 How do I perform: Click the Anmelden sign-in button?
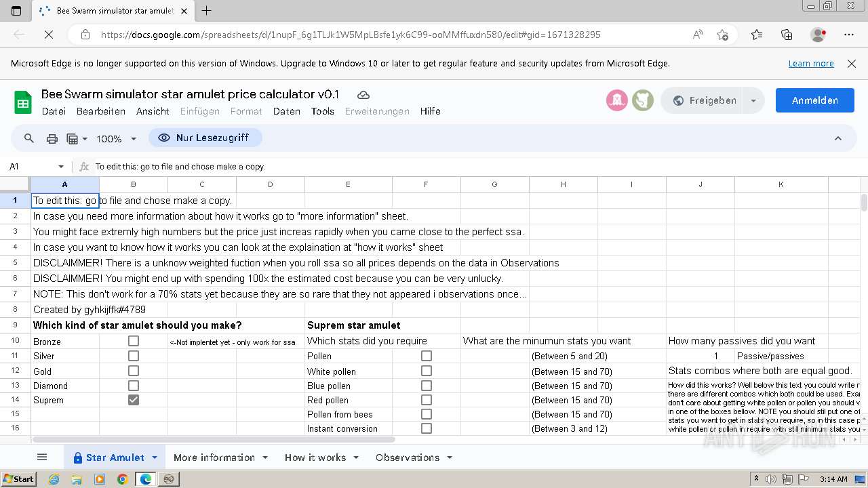tap(814, 100)
